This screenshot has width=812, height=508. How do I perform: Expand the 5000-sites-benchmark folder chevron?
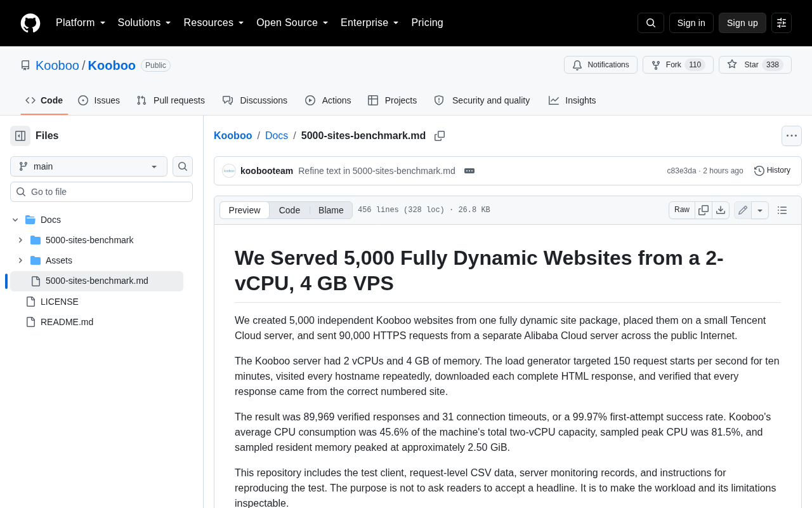pyautogui.click(x=20, y=240)
